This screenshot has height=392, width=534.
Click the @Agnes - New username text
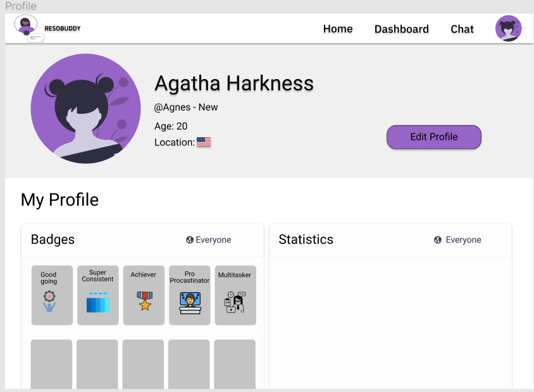[186, 107]
